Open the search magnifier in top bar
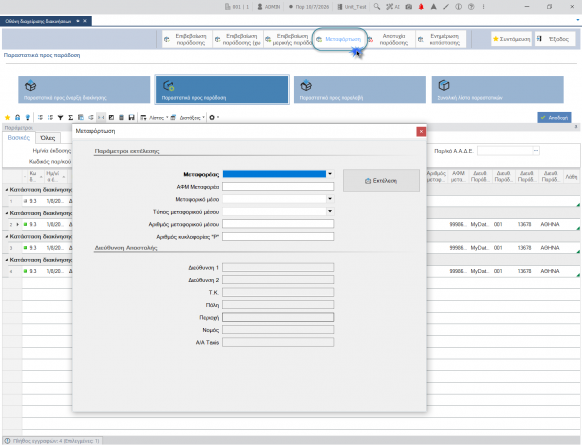582x445 pixels. pyautogui.click(x=377, y=7)
